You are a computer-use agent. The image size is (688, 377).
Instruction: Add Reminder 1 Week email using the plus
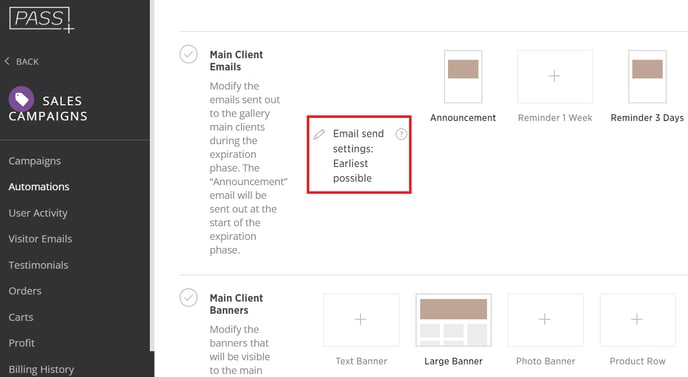(555, 76)
